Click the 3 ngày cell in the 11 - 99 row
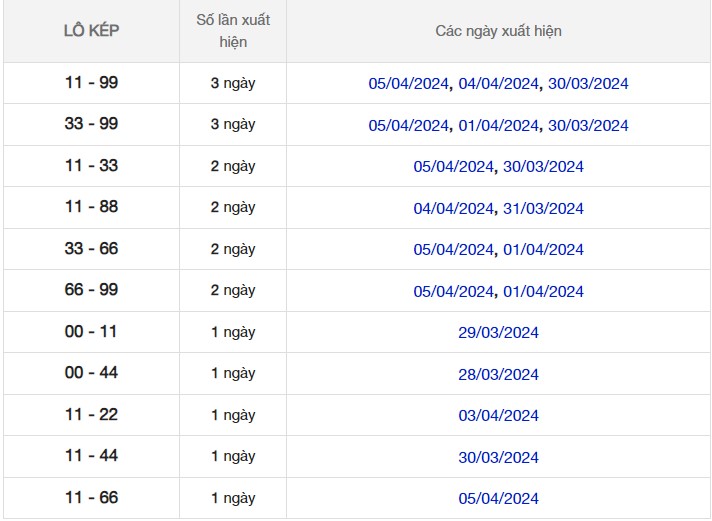This screenshot has width=712, height=521. click(x=232, y=83)
